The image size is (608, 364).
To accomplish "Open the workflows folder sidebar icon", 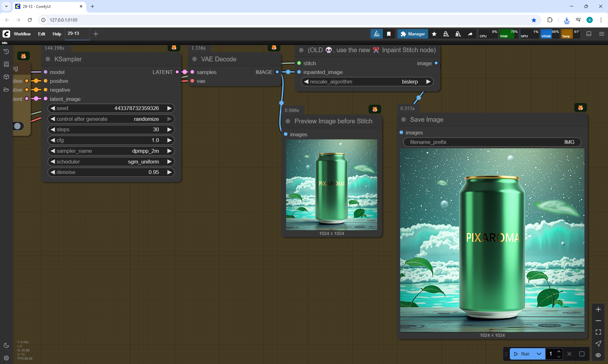I will (x=6, y=89).
